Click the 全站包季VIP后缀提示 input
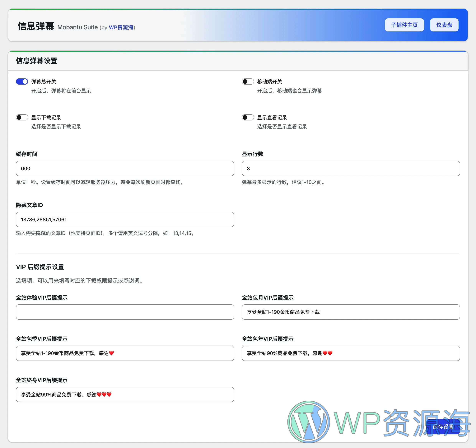 pos(124,353)
